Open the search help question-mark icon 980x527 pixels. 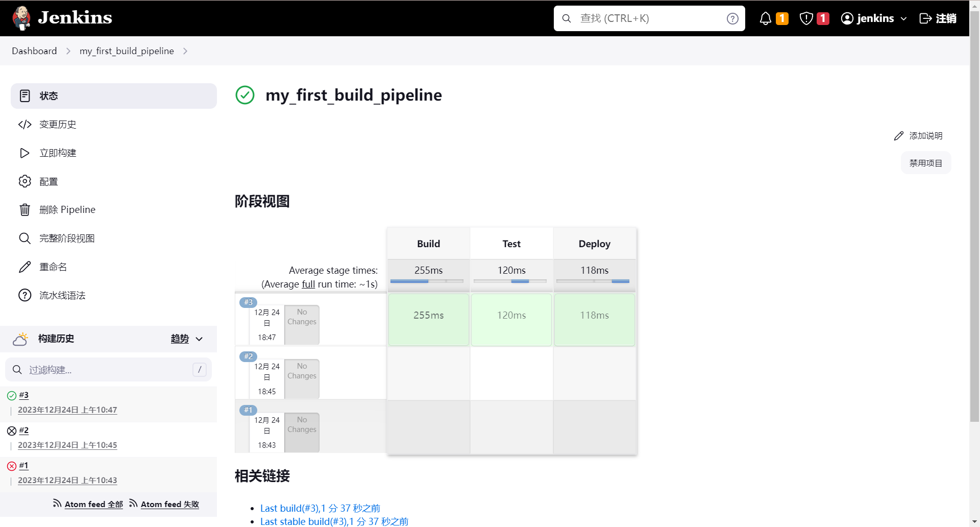(732, 18)
